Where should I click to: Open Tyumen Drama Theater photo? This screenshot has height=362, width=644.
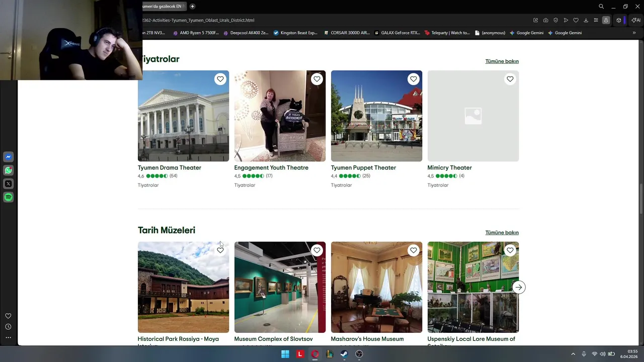[183, 116]
